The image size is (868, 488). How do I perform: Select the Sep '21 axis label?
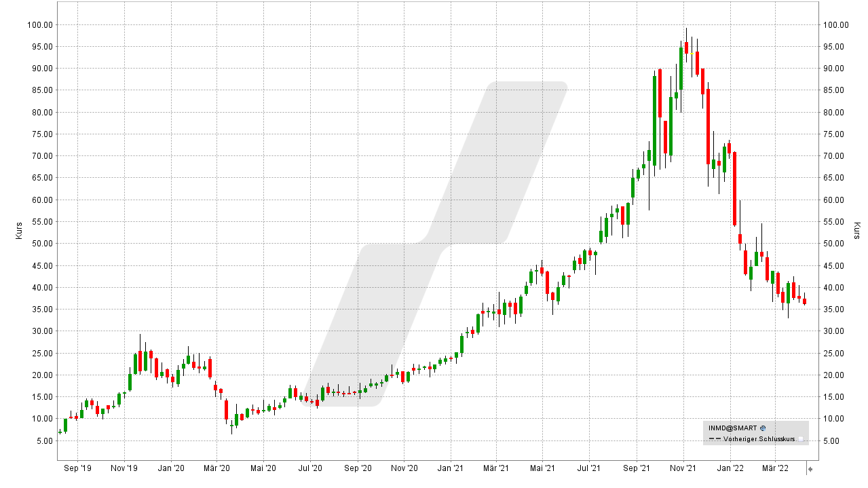(x=637, y=468)
